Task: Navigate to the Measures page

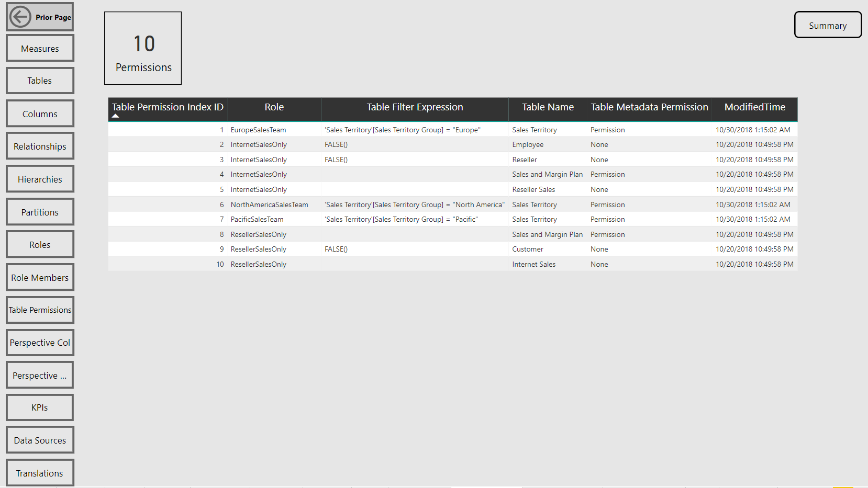Action: [40, 48]
